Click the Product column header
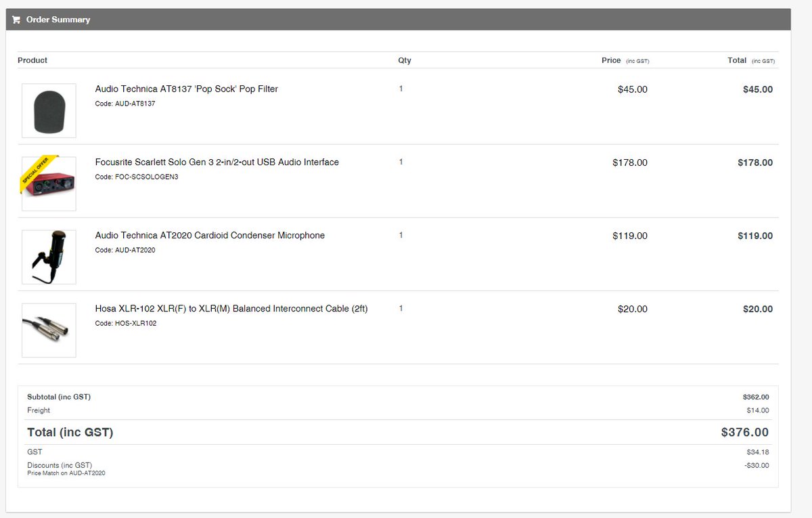The image size is (812, 518). pos(32,60)
